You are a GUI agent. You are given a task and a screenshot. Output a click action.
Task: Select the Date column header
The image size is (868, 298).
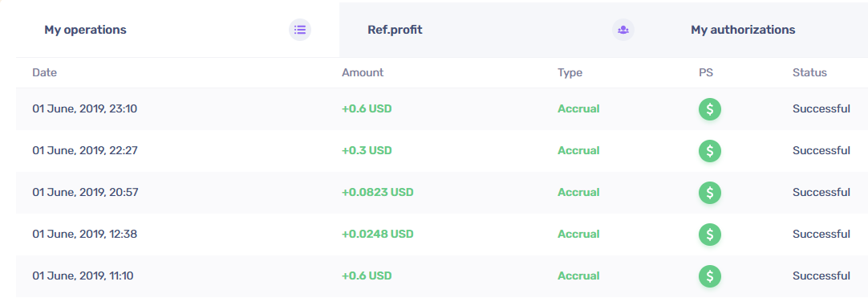click(x=45, y=72)
